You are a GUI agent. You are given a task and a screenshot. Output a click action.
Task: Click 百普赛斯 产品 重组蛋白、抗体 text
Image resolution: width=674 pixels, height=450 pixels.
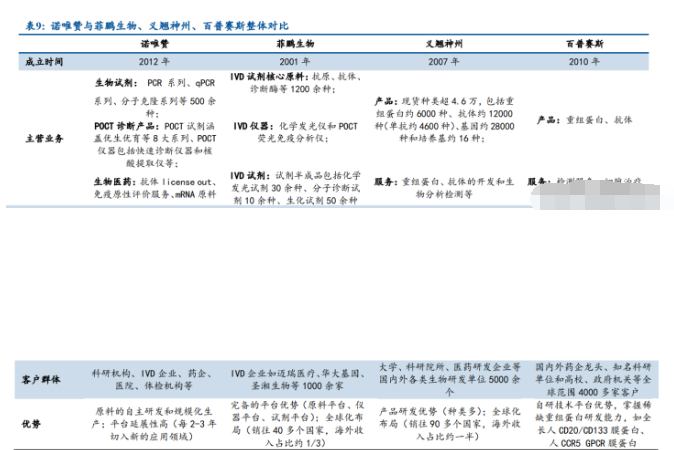(x=584, y=120)
